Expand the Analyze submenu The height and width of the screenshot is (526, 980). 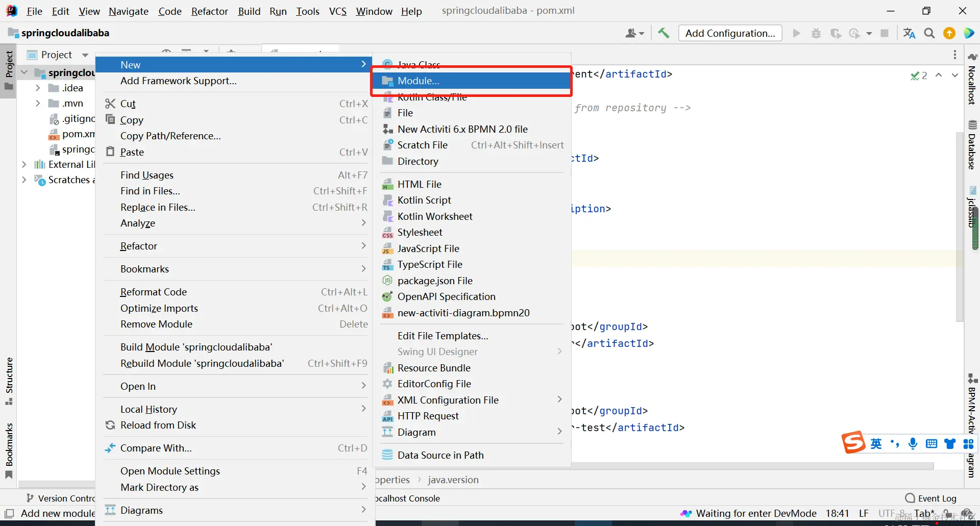235,223
